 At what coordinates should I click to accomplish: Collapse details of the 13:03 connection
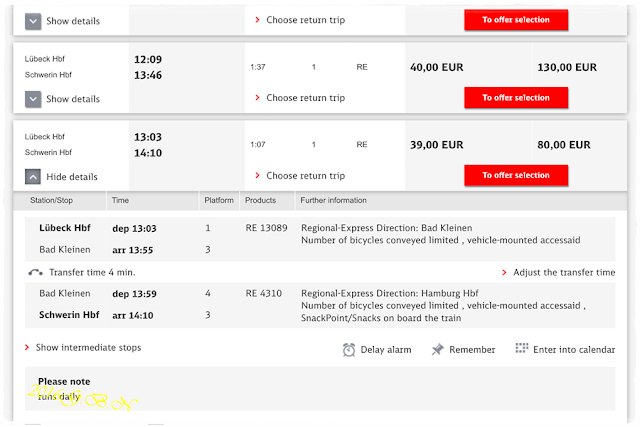pyautogui.click(x=33, y=177)
